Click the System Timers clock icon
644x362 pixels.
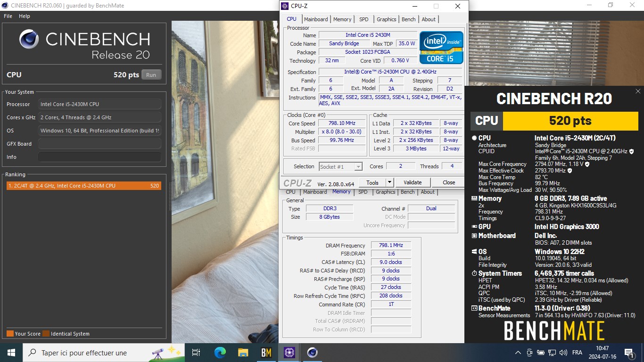click(x=474, y=273)
